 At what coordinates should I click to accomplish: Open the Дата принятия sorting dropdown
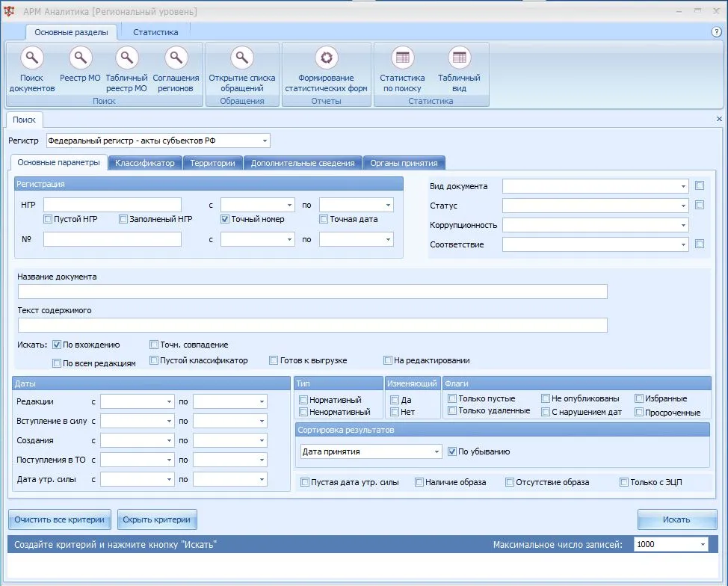pyautogui.click(x=437, y=451)
